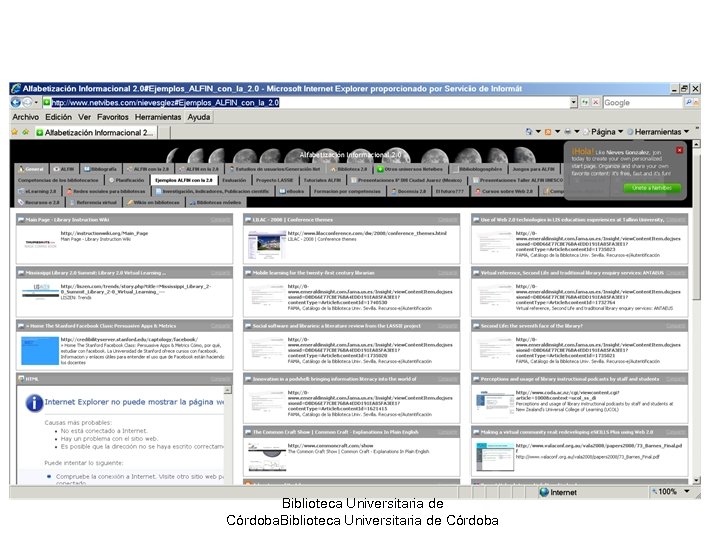Switch to the eBooks tab
The image size is (720, 540).
pos(292,191)
